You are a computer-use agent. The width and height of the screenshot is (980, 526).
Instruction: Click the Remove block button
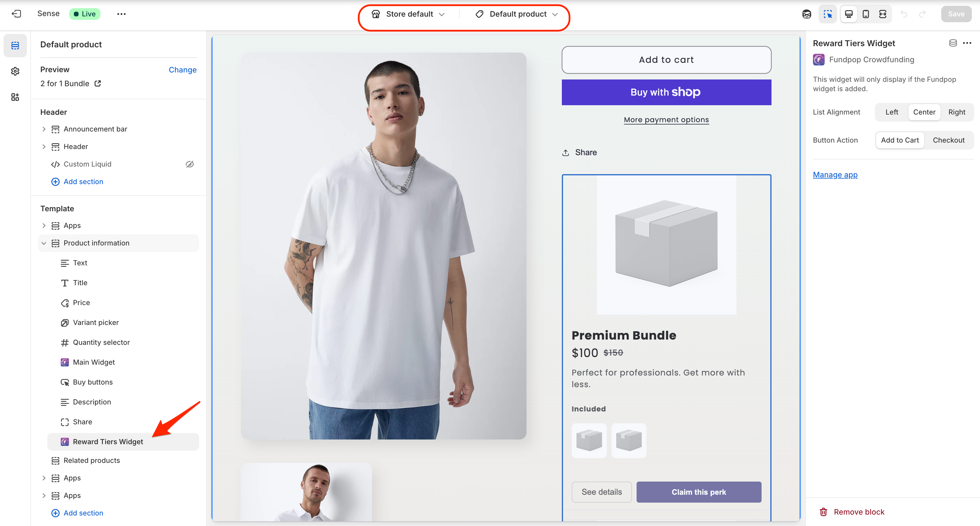(x=859, y=512)
